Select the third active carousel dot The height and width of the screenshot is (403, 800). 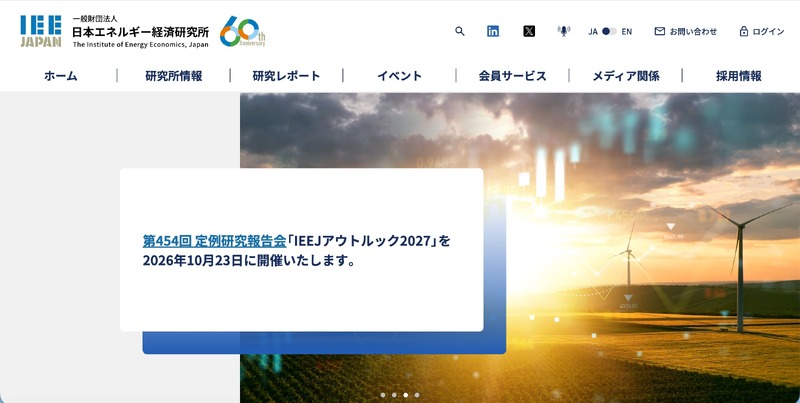406,395
